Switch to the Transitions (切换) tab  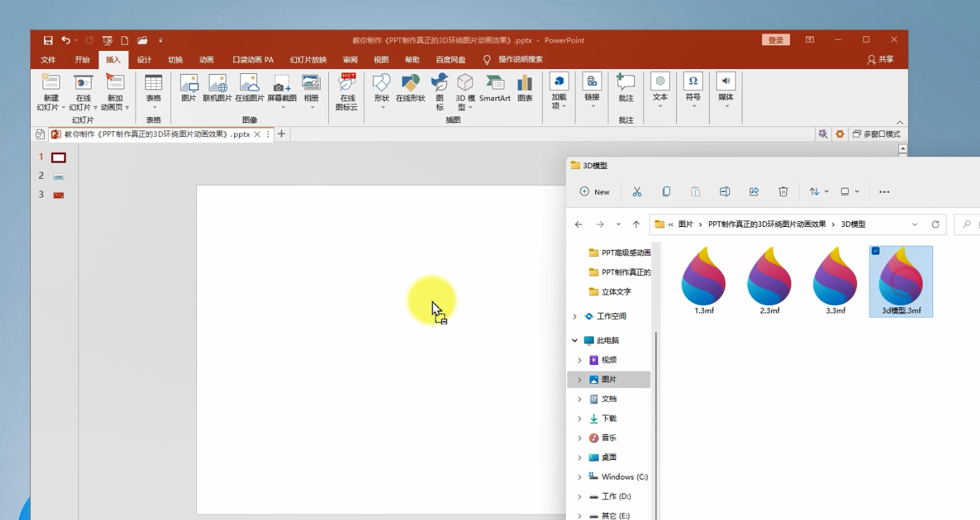point(175,60)
